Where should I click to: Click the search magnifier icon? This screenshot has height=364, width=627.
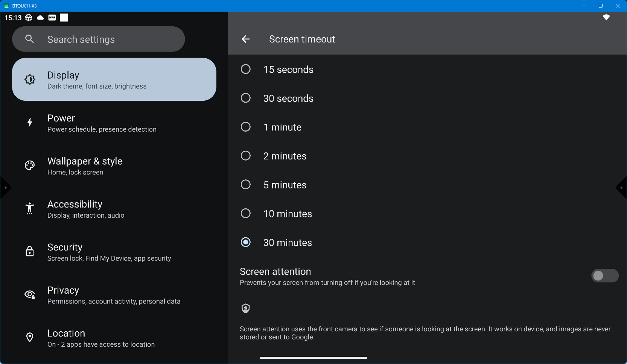tap(30, 39)
